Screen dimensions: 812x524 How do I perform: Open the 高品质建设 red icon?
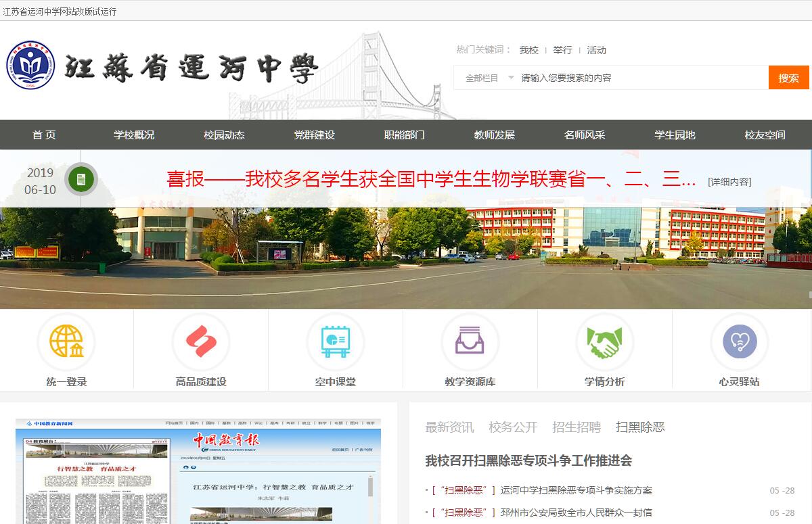(x=201, y=341)
